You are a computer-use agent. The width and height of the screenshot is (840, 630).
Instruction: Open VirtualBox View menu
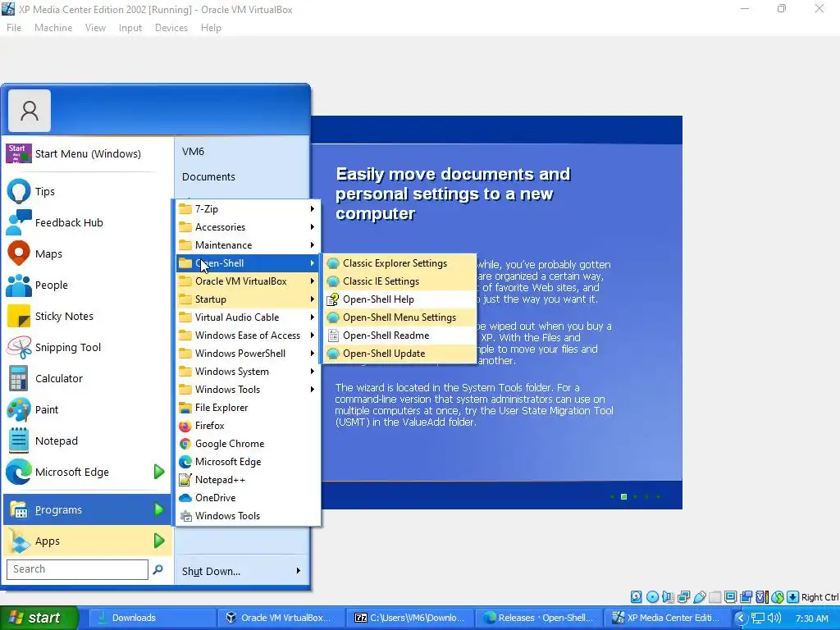point(95,28)
